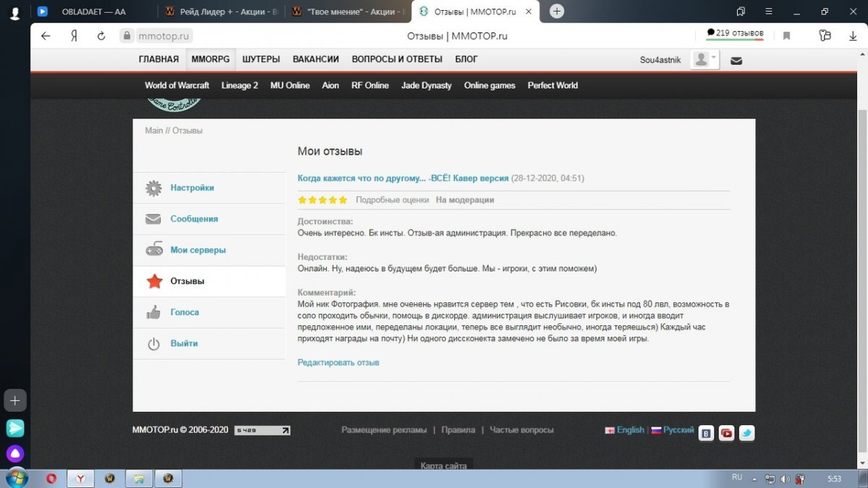Switch site language to English
Image resolution: width=868 pixels, height=488 pixels.
[x=629, y=430]
